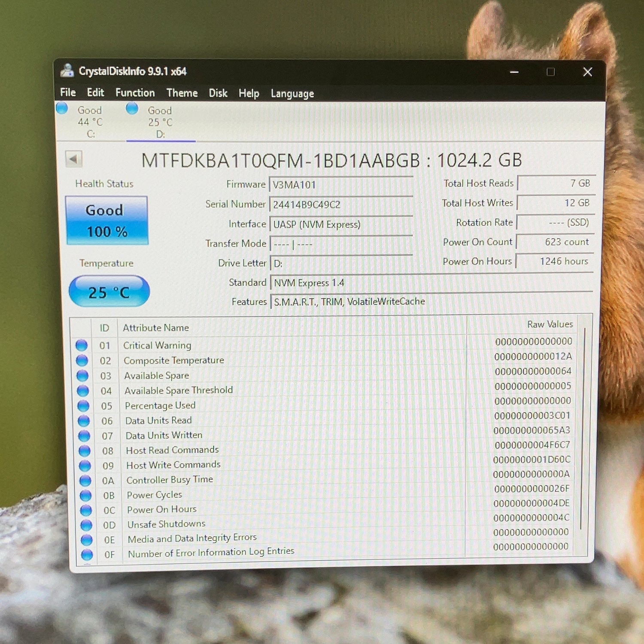
Task: Click the Power On Hours value 1246 hours
Action: (x=554, y=261)
